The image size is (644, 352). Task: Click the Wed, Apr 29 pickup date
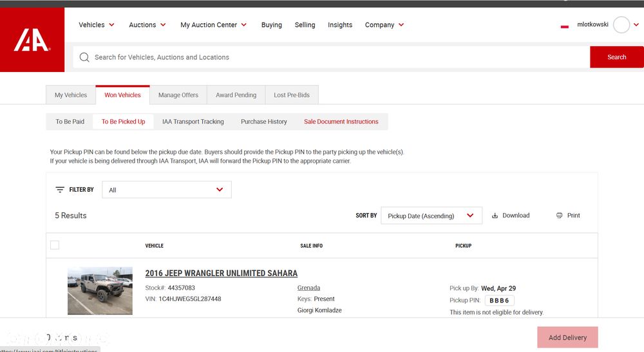point(498,288)
